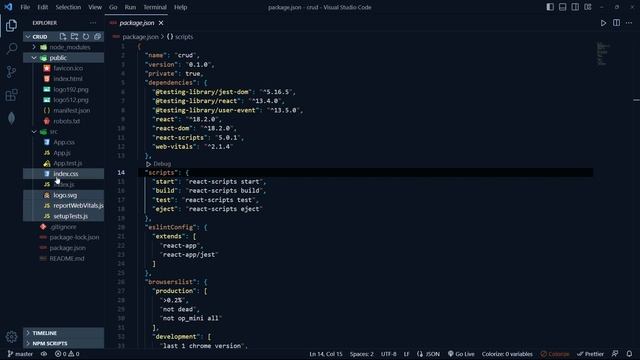Open the Edit menu

pyautogui.click(x=42, y=7)
